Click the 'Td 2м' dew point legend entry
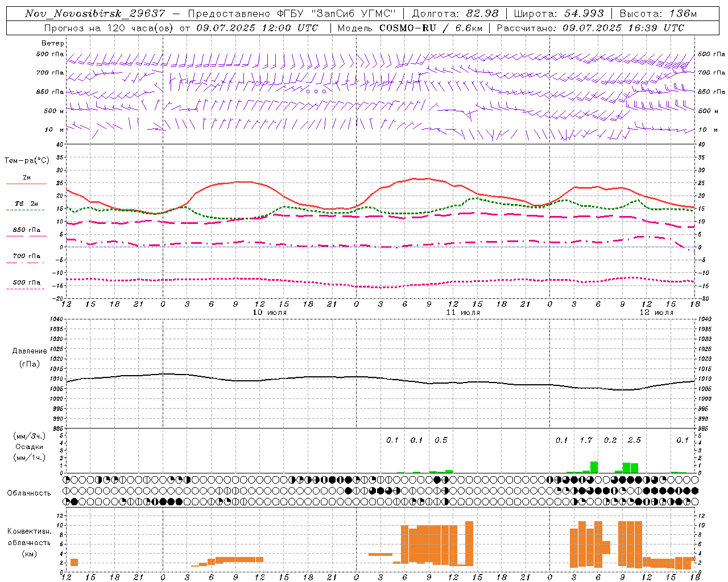 click(x=27, y=203)
